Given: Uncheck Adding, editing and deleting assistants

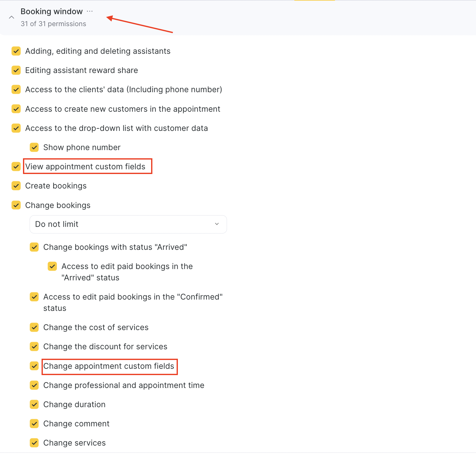Looking at the screenshot, I should point(16,51).
